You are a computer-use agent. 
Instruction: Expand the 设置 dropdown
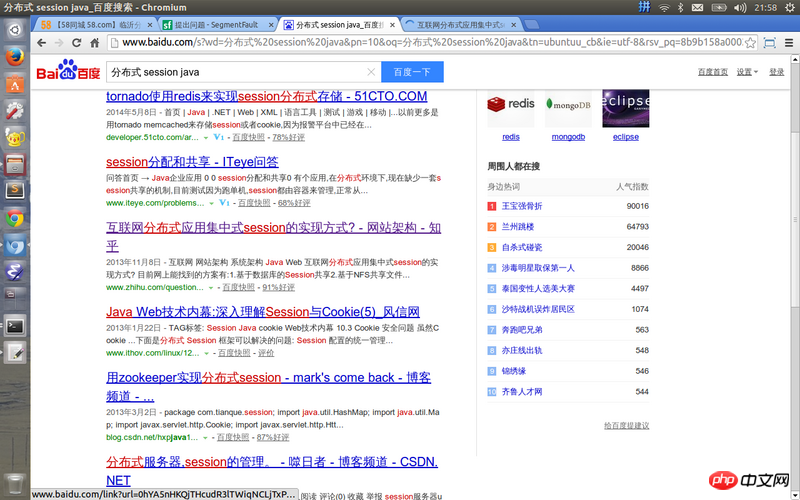pos(747,72)
